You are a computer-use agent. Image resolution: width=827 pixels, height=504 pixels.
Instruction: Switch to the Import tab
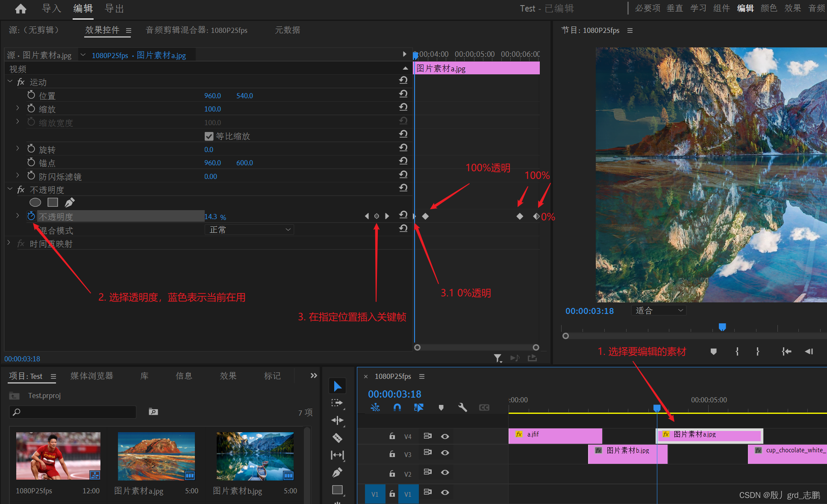point(52,9)
